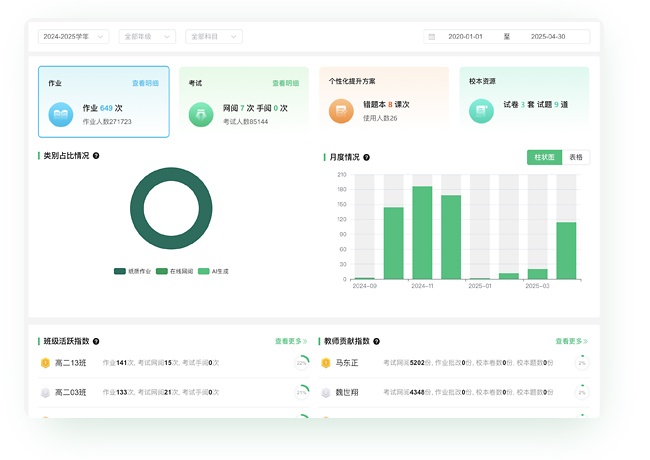650x460 pixels.
Task: Click the 2020-01-01 start date field
Action: click(x=466, y=37)
